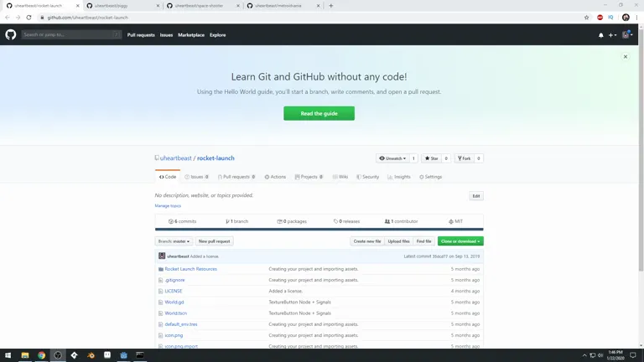Dismiss the Learn Git banner with X
Viewport: 644px width, 362px height.
(626, 57)
